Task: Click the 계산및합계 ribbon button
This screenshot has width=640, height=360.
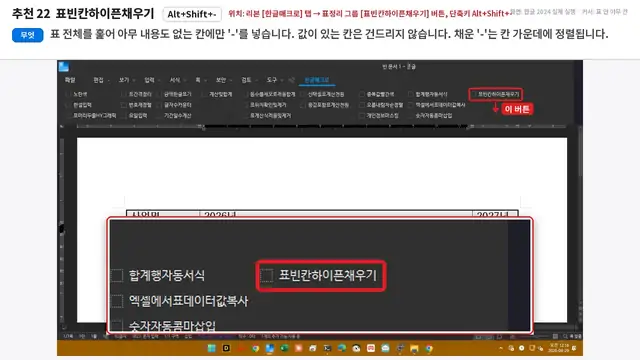Action: [218, 94]
